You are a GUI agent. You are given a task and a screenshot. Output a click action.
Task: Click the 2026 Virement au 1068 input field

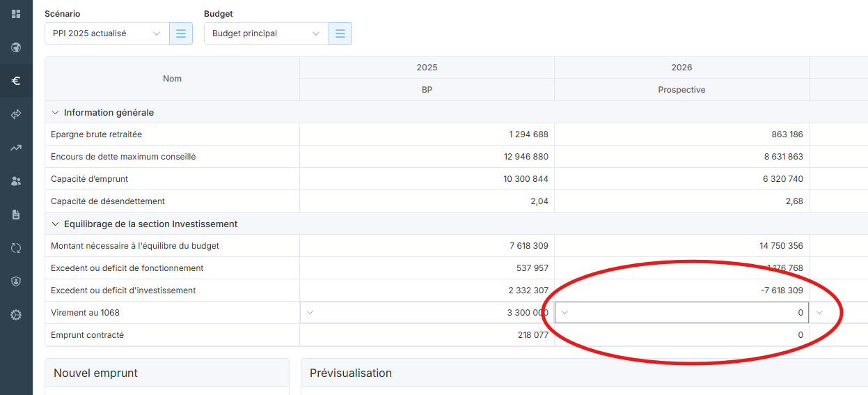[x=689, y=313]
